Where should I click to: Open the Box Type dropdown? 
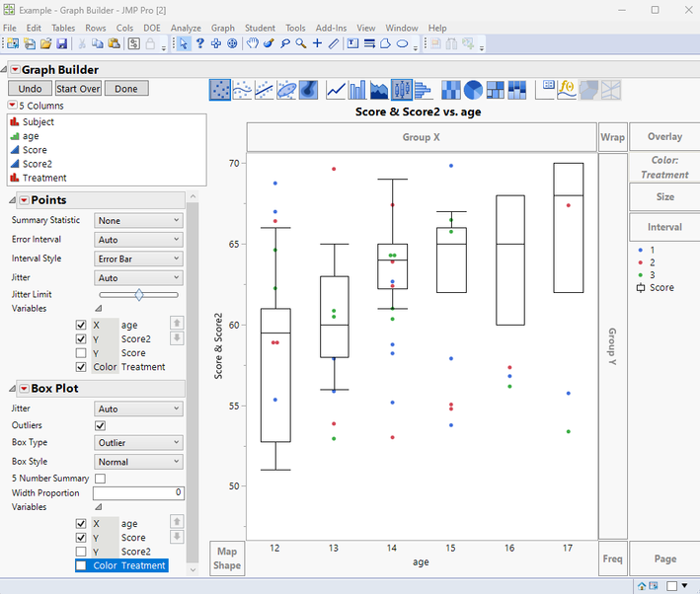pyautogui.click(x=138, y=443)
